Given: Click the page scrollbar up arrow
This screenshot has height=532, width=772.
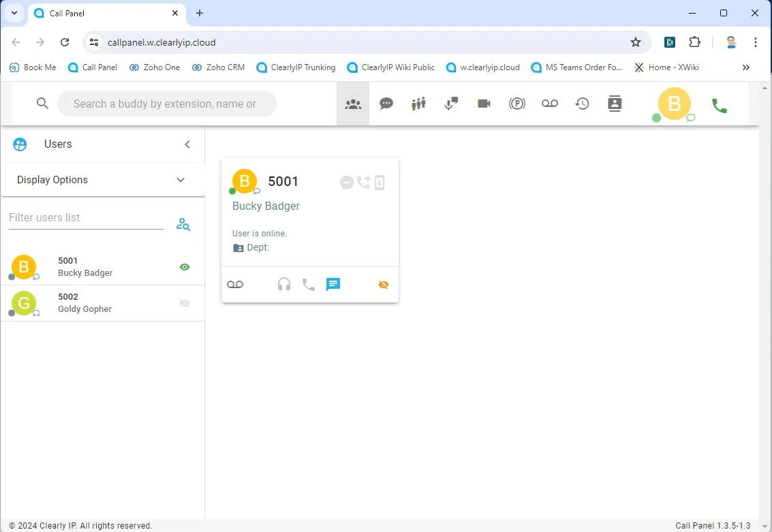Looking at the screenshot, I should click(765, 88).
